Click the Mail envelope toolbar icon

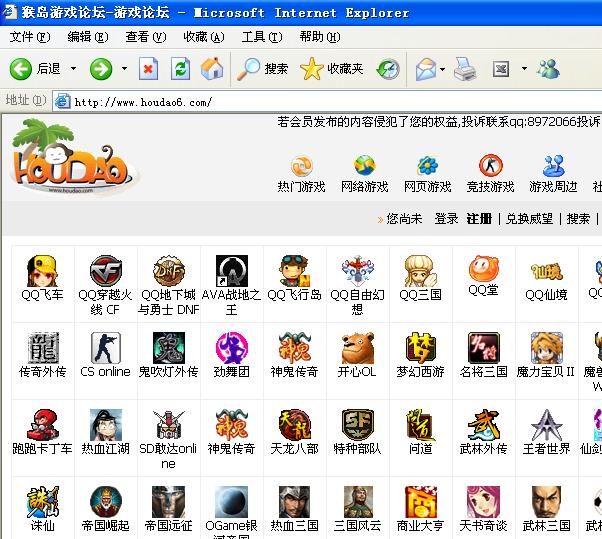point(426,69)
